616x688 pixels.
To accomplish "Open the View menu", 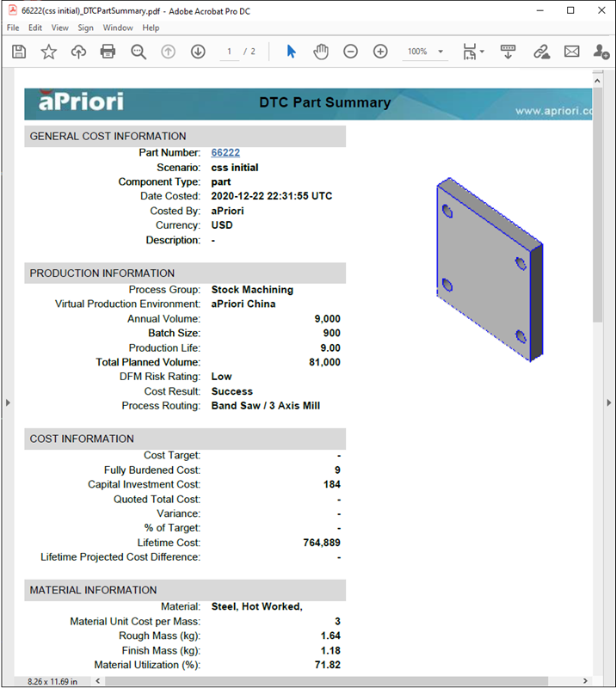I will pyautogui.click(x=59, y=28).
